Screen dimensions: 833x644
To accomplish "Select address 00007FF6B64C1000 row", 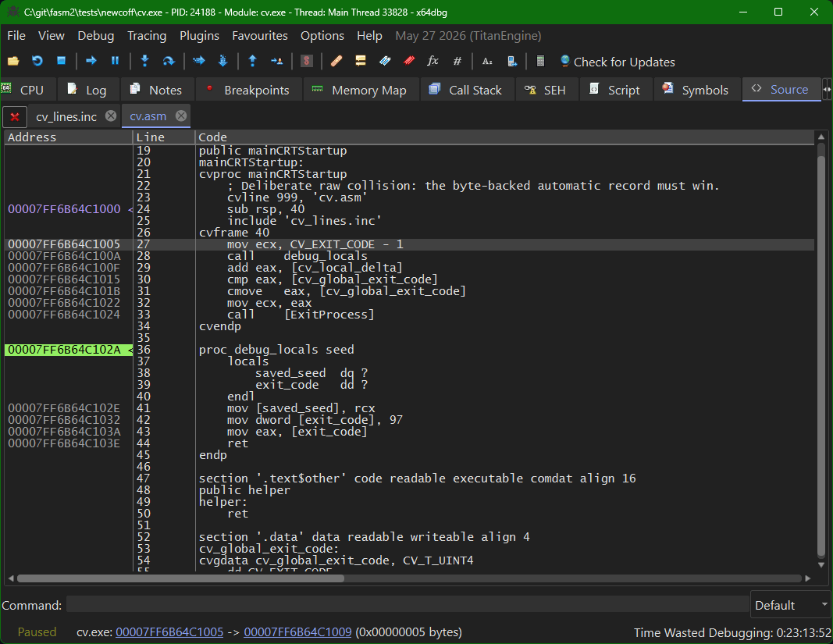I will (64, 209).
